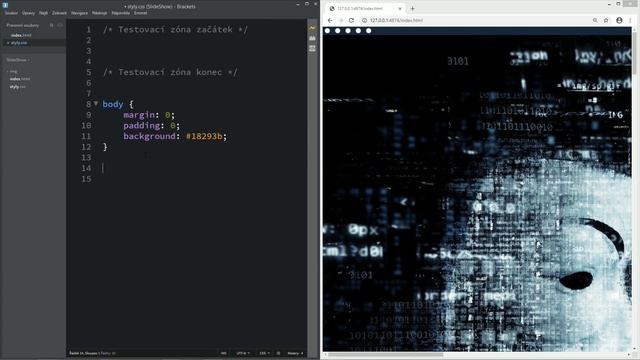This screenshot has height=360, width=640.
Task: Open the Chrome profile avatar
Action: click(619, 20)
